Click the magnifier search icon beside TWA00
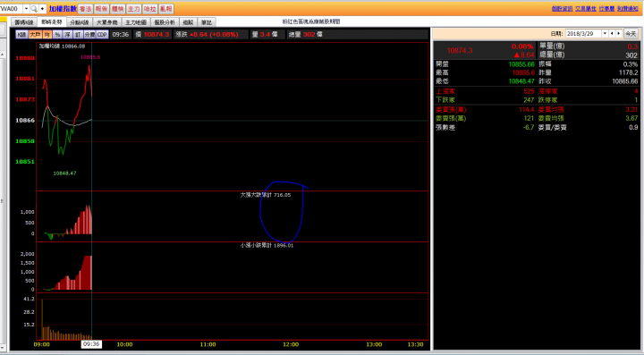 pyautogui.click(x=34, y=9)
